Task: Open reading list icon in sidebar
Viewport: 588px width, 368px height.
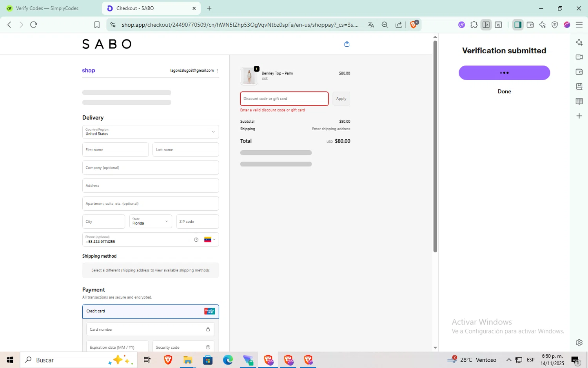Action: [579, 101]
